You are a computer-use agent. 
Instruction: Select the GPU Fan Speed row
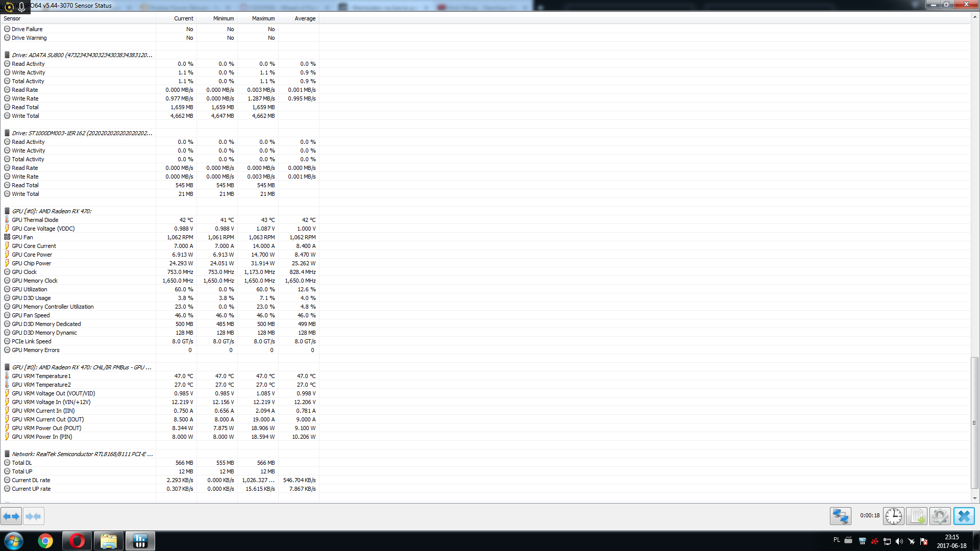(160, 315)
